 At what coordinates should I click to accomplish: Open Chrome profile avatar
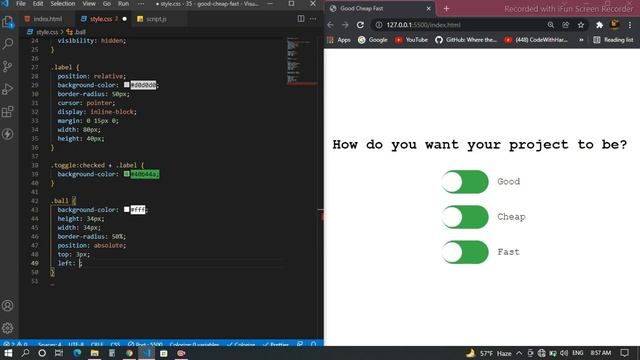click(x=614, y=25)
